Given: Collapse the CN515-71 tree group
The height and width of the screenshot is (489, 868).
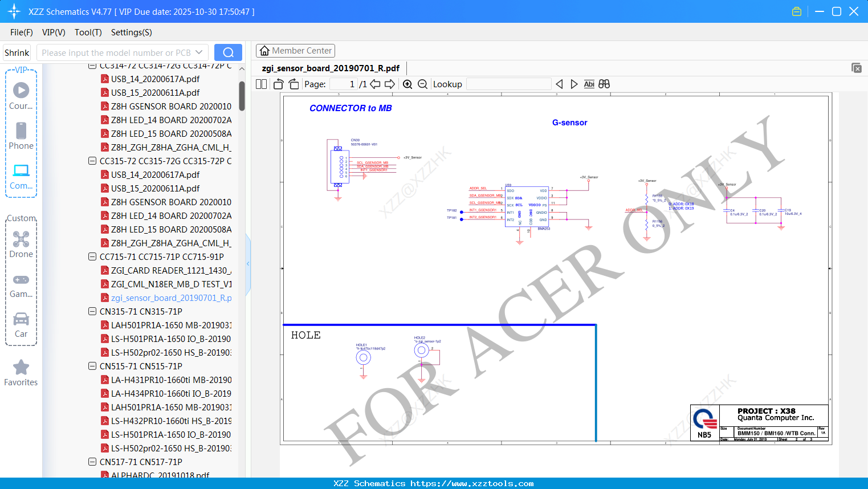Looking at the screenshot, I should point(92,366).
